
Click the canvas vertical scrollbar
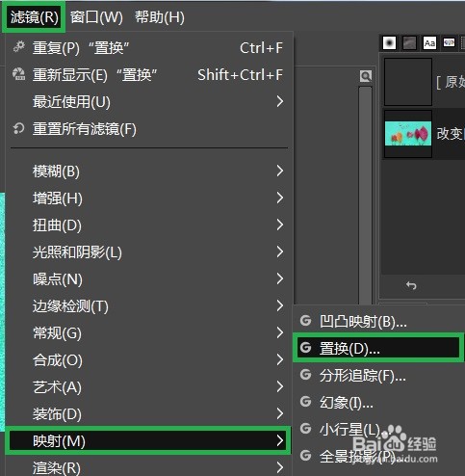365,195
